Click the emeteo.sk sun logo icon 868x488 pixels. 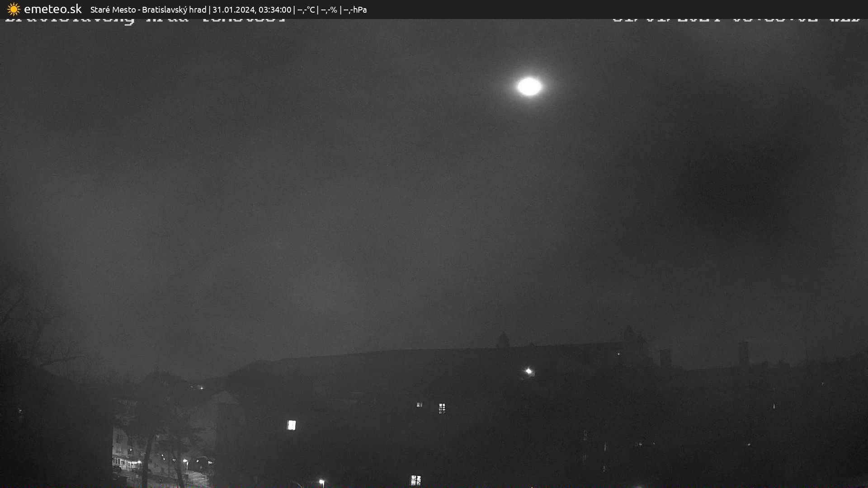pos(14,9)
